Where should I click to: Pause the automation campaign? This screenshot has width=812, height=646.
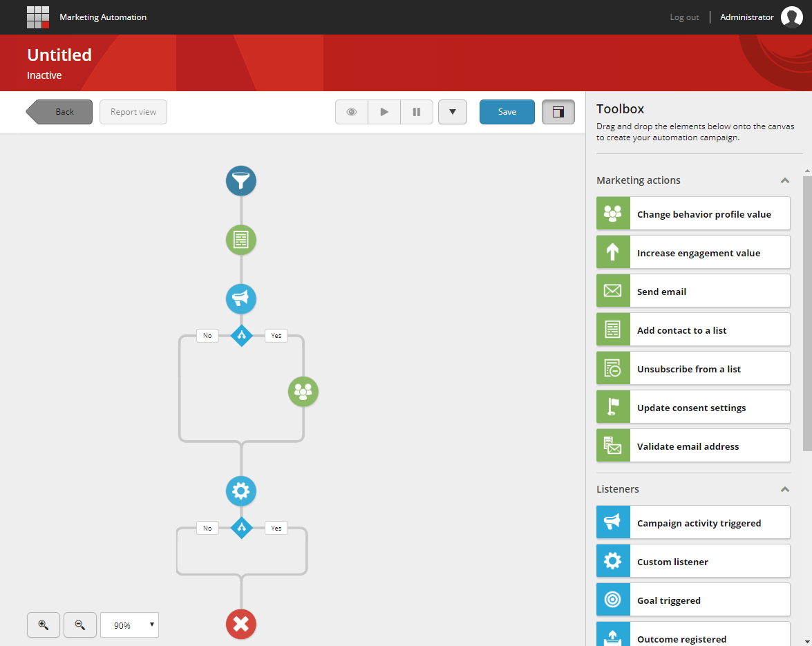pyautogui.click(x=417, y=111)
